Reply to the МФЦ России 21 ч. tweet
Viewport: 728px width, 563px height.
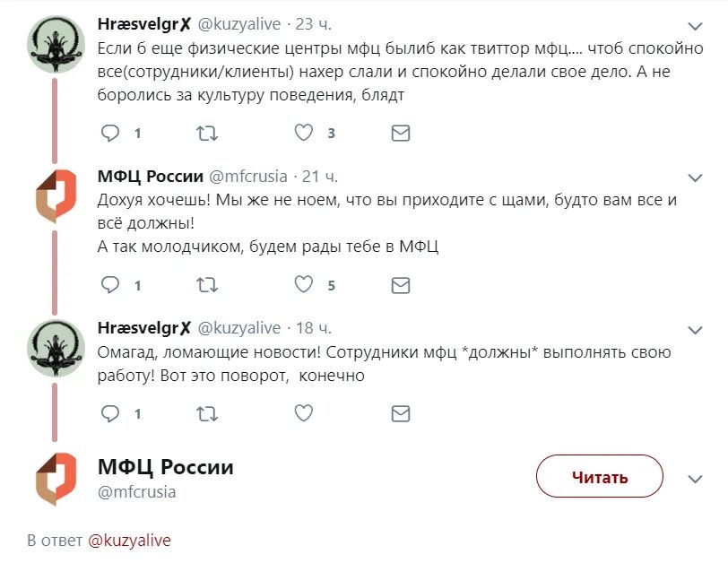[x=111, y=286]
